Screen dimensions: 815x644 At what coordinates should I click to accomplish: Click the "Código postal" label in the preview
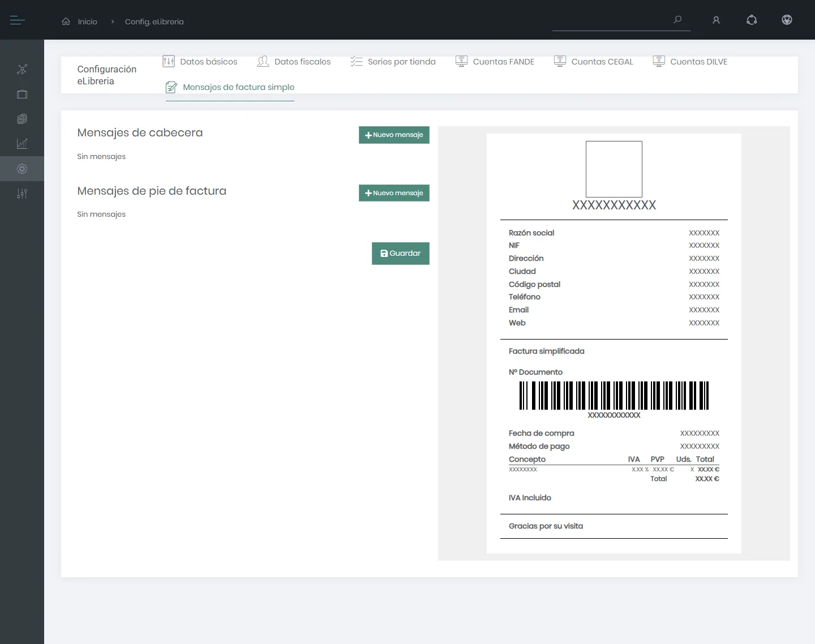pos(534,285)
